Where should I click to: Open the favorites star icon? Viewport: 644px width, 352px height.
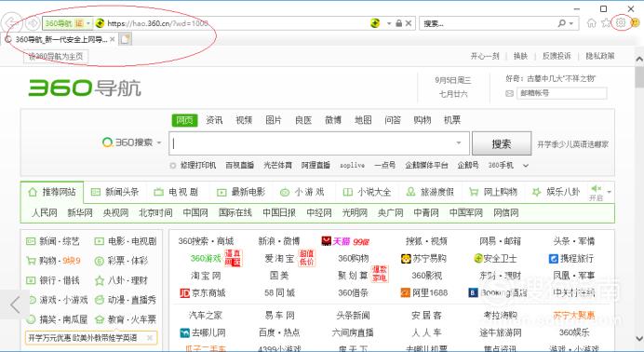[x=606, y=23]
